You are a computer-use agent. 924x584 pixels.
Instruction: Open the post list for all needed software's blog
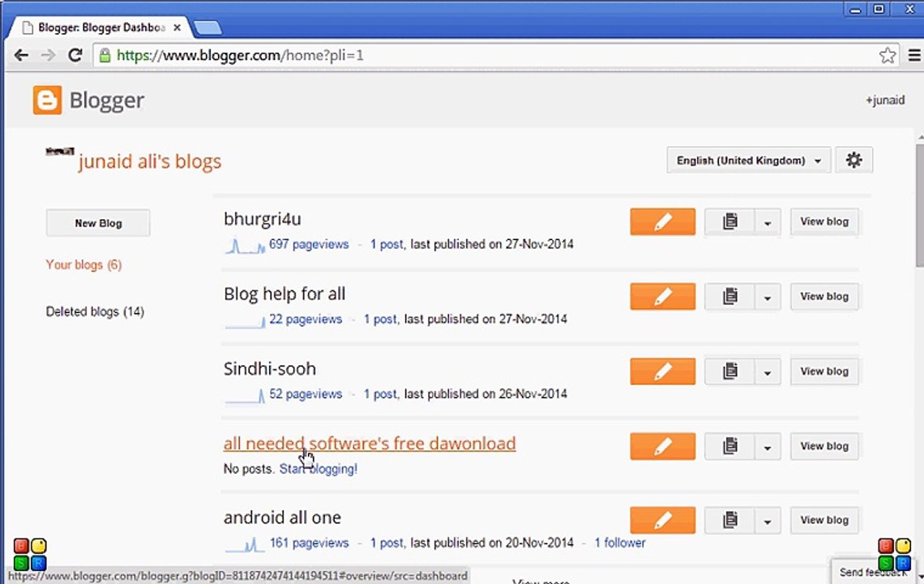coord(729,446)
